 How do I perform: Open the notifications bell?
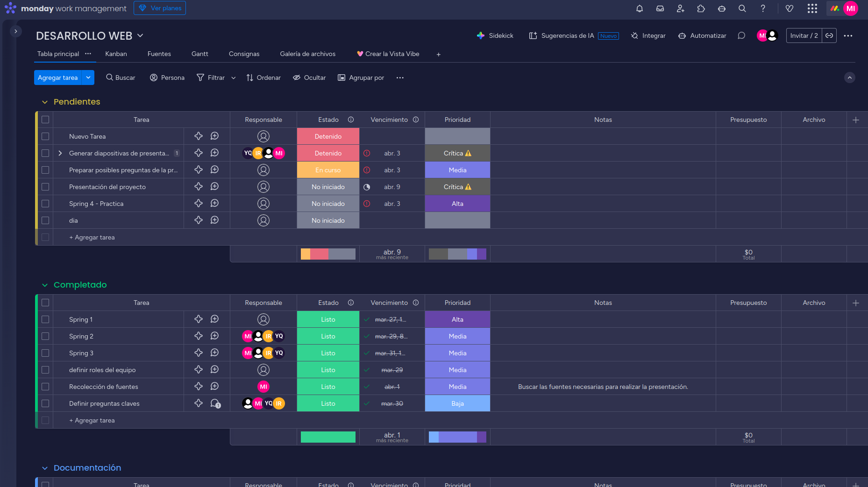point(640,8)
